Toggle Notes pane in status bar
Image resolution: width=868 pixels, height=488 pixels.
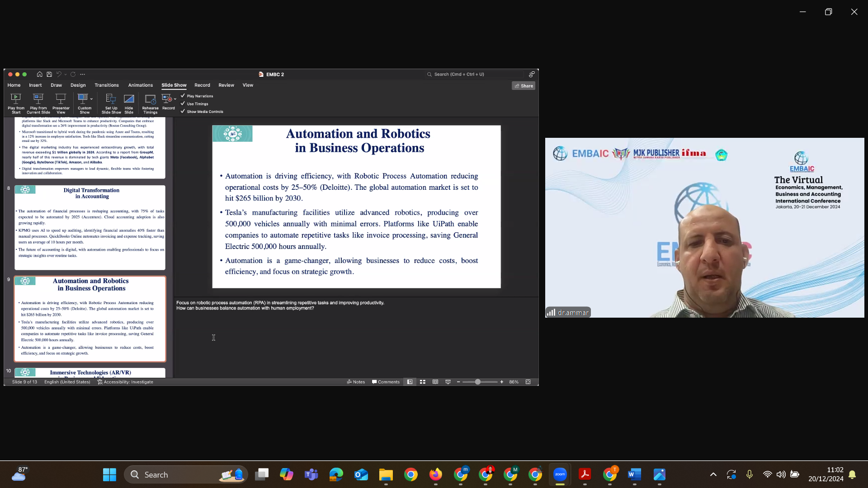pyautogui.click(x=356, y=382)
